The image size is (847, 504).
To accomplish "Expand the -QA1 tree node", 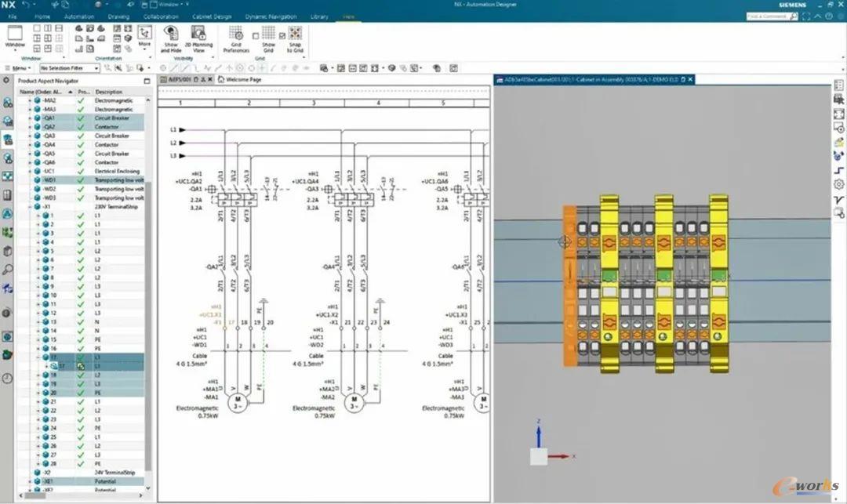I will [x=30, y=118].
